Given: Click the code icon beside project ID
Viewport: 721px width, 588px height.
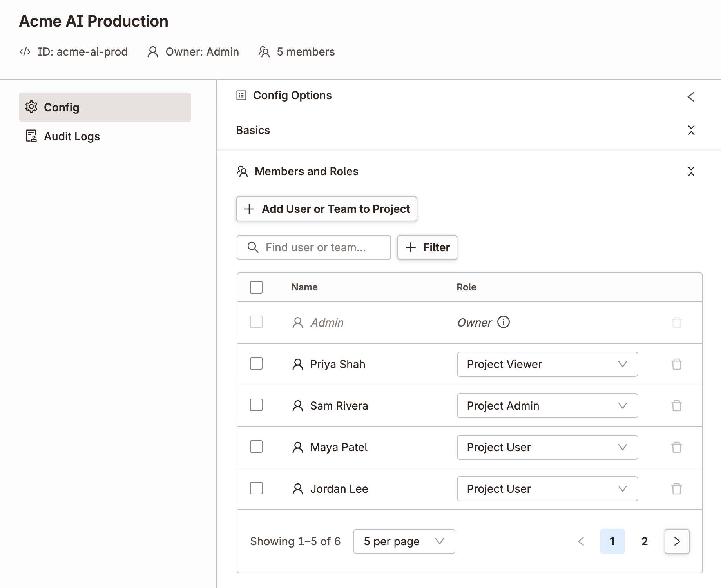Looking at the screenshot, I should [x=25, y=52].
